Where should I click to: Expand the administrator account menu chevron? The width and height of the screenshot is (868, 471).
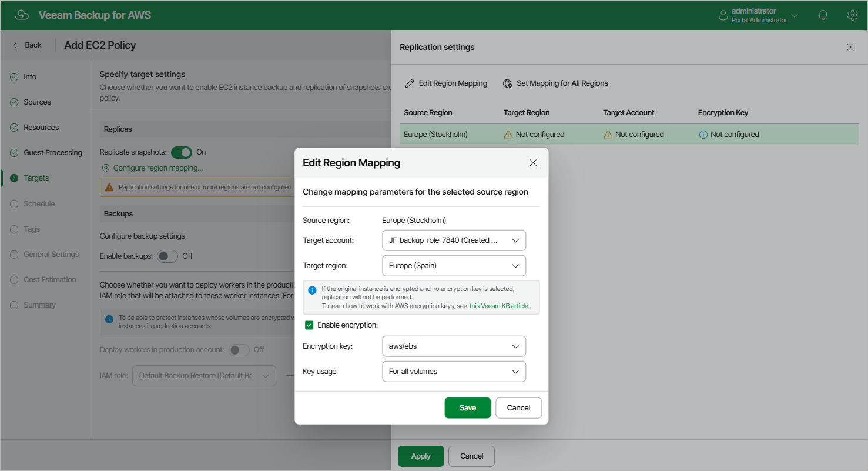tap(795, 15)
